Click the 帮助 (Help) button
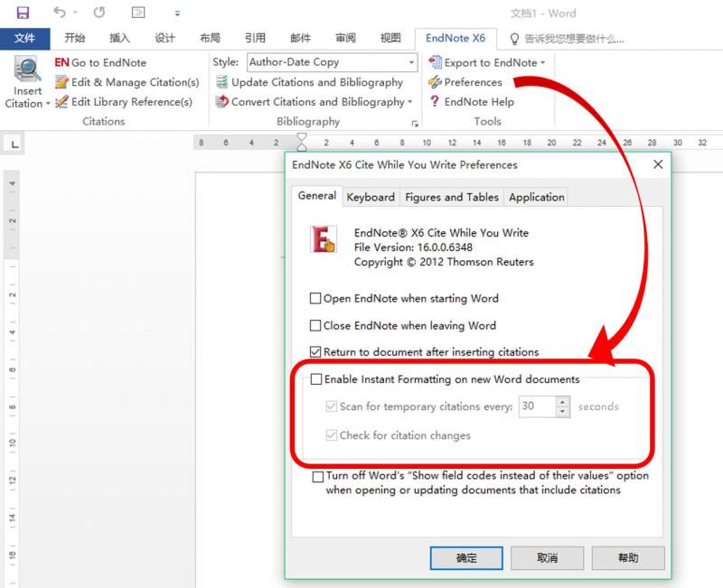The height and width of the screenshot is (588, 723). (x=628, y=558)
